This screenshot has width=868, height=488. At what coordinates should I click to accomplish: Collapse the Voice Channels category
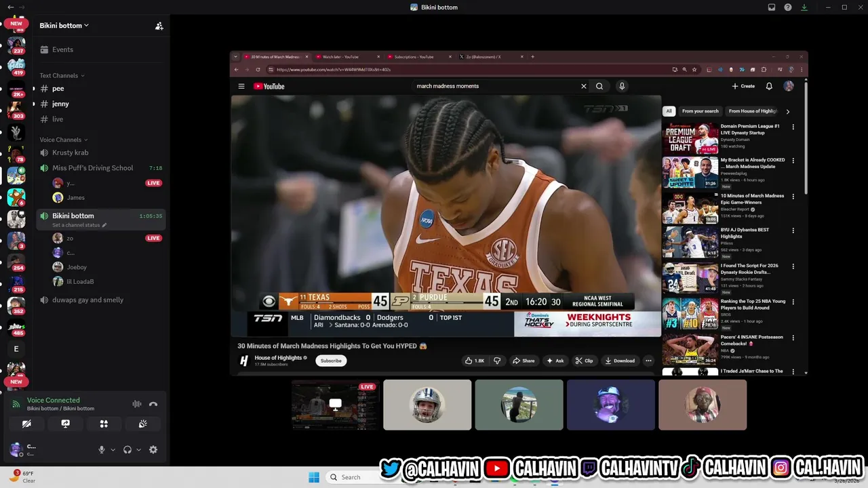coord(64,140)
